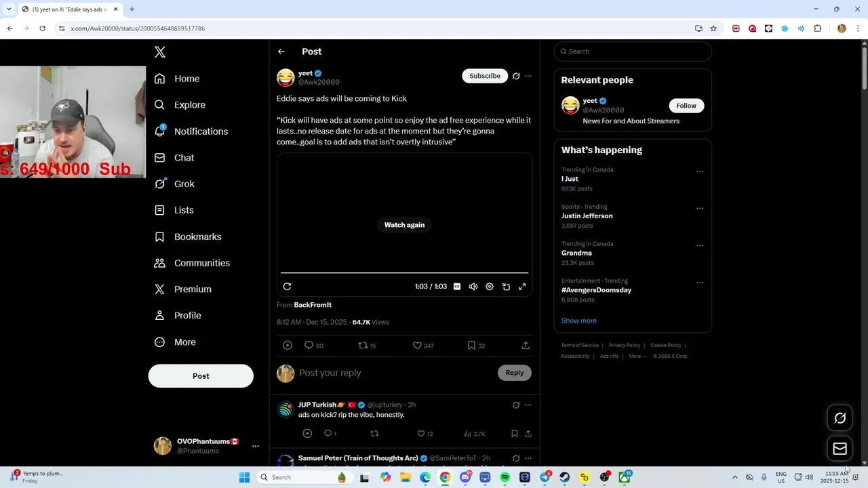Open OVOPhantuums account options menu
Viewport: 868px width, 488px height.
pyautogui.click(x=256, y=446)
